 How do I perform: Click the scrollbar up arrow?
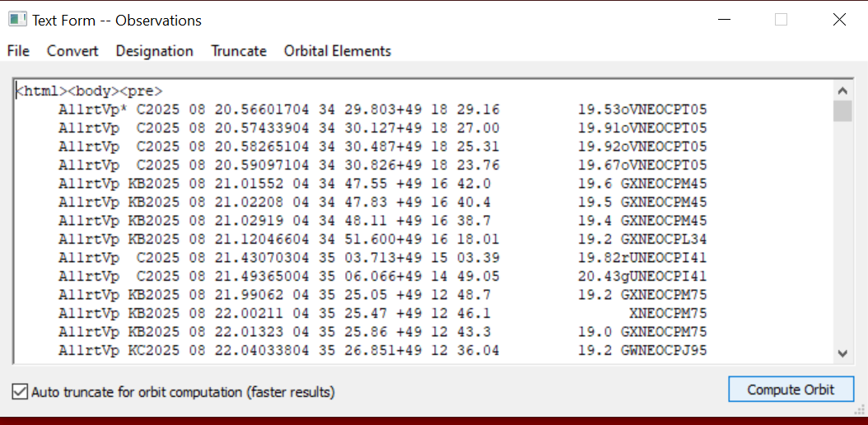tap(842, 91)
